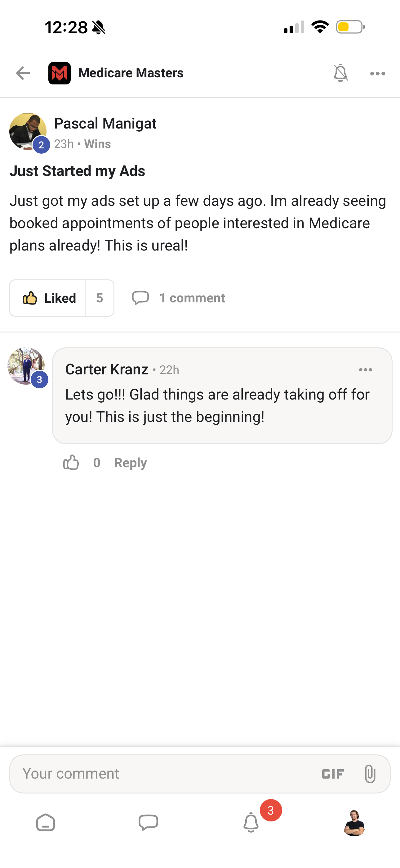Reply to Carter Kranz's comment

click(130, 463)
